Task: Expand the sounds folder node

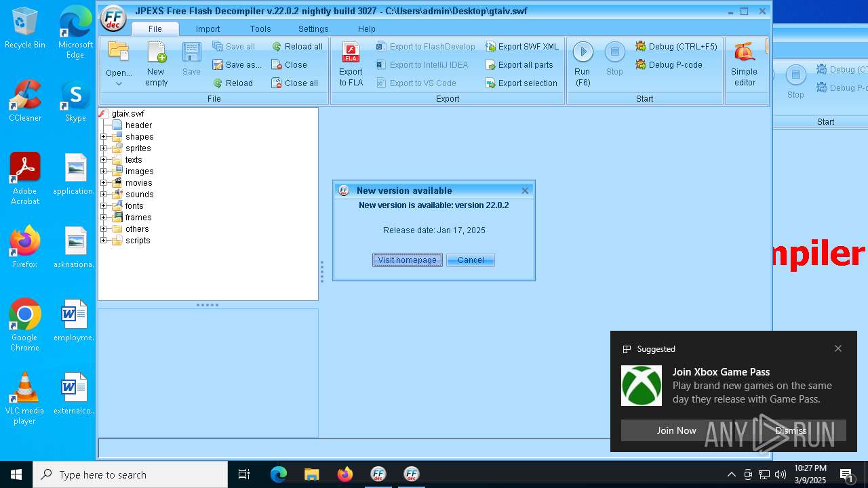Action: (x=104, y=195)
